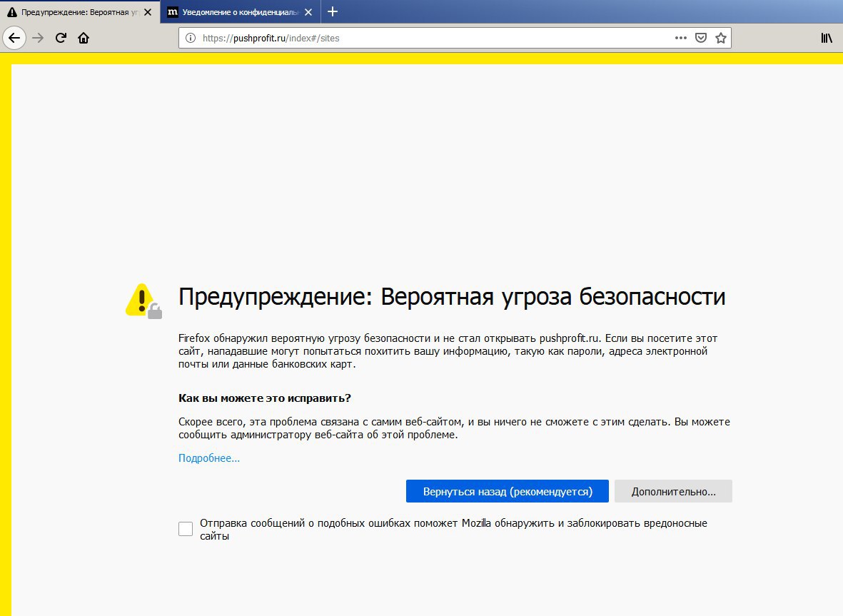Show site information icon in address bar
Viewport: 843px width, 616px height.
pos(191,38)
